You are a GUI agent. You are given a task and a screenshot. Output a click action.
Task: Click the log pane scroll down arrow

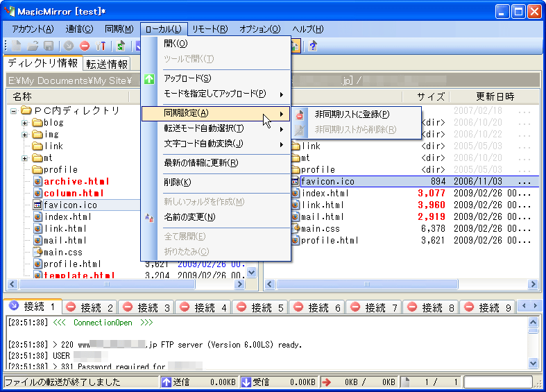point(533,364)
